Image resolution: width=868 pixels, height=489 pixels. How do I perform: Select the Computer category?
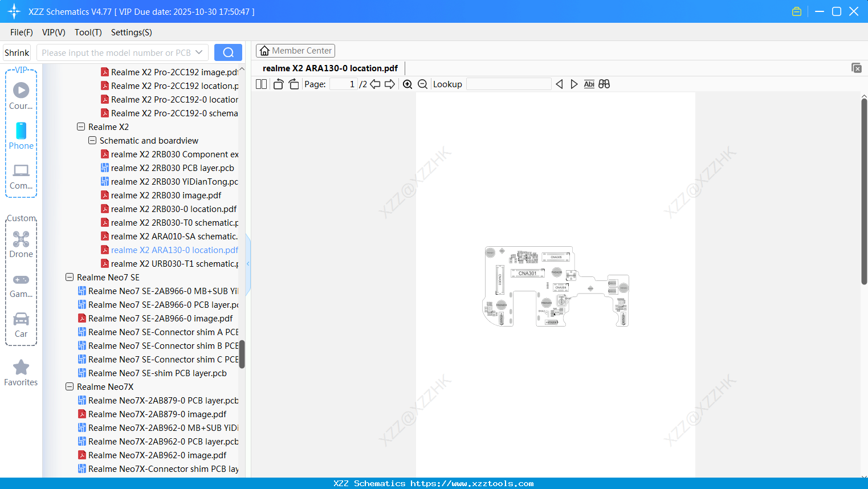click(x=21, y=177)
